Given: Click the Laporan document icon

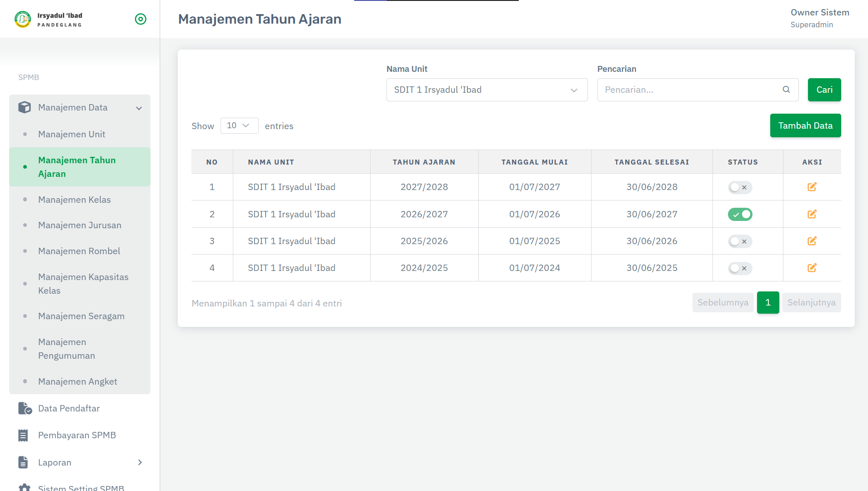Looking at the screenshot, I should [23, 462].
